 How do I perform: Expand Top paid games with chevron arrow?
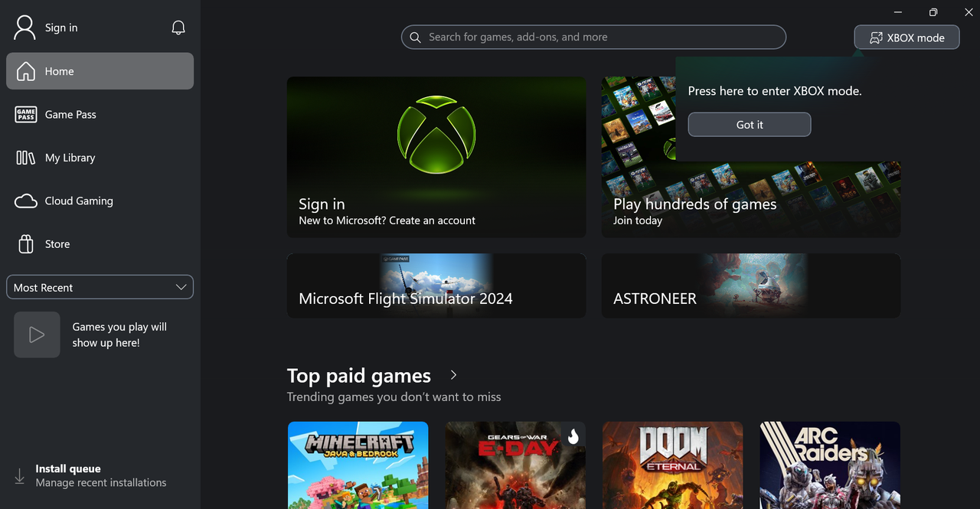point(453,375)
